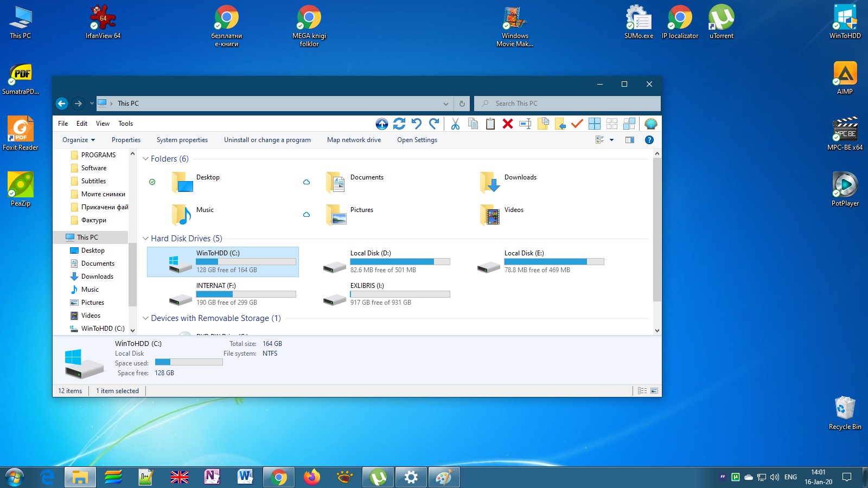Collapse the Hard Disk Drives (5) group
Viewport: 868px width, 488px height.
tap(145, 239)
